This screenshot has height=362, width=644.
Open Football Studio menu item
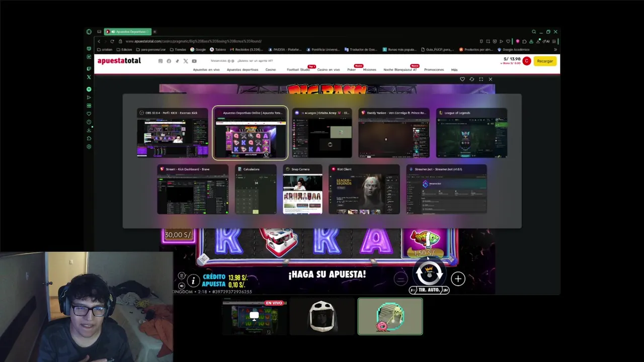click(298, 70)
